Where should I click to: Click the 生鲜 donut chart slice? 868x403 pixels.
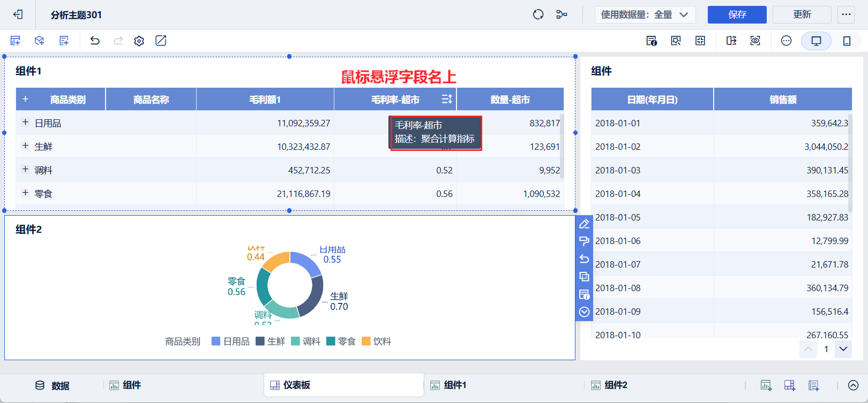click(x=313, y=297)
